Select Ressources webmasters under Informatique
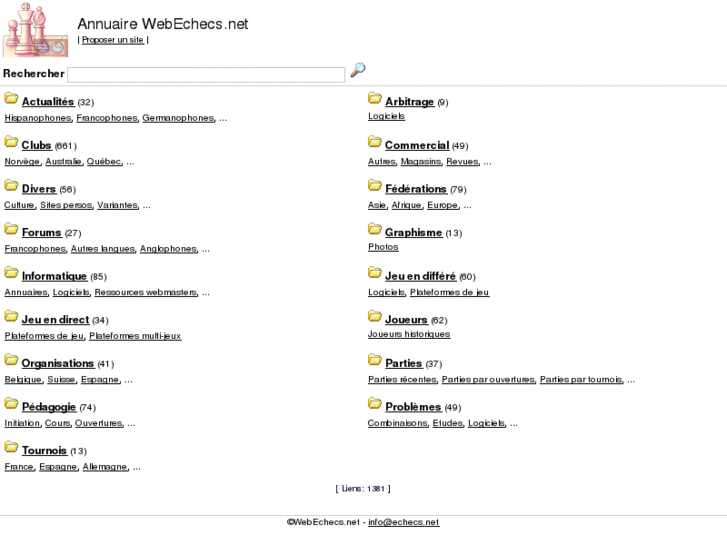 pyautogui.click(x=146, y=293)
